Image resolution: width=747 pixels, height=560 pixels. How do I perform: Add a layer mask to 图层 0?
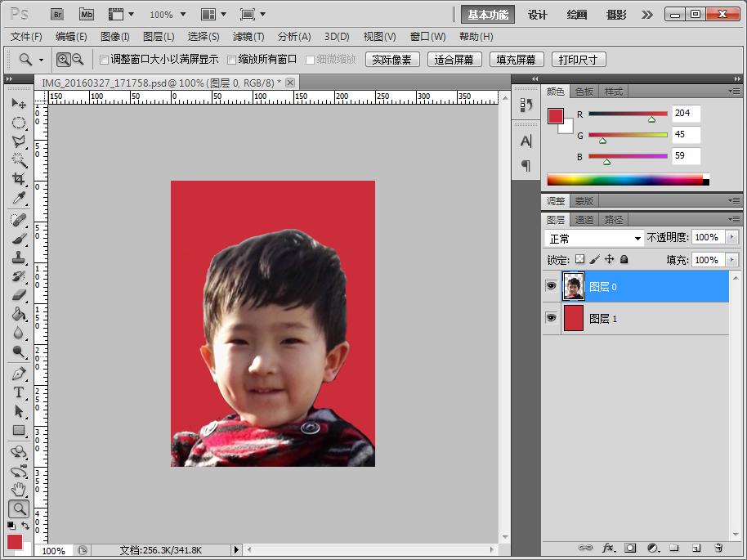pyautogui.click(x=630, y=548)
